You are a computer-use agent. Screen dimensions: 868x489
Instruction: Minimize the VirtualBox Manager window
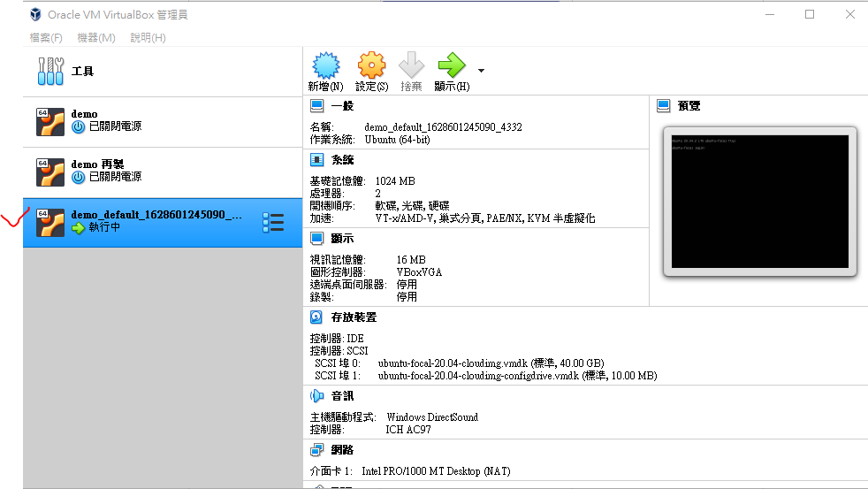click(x=770, y=14)
